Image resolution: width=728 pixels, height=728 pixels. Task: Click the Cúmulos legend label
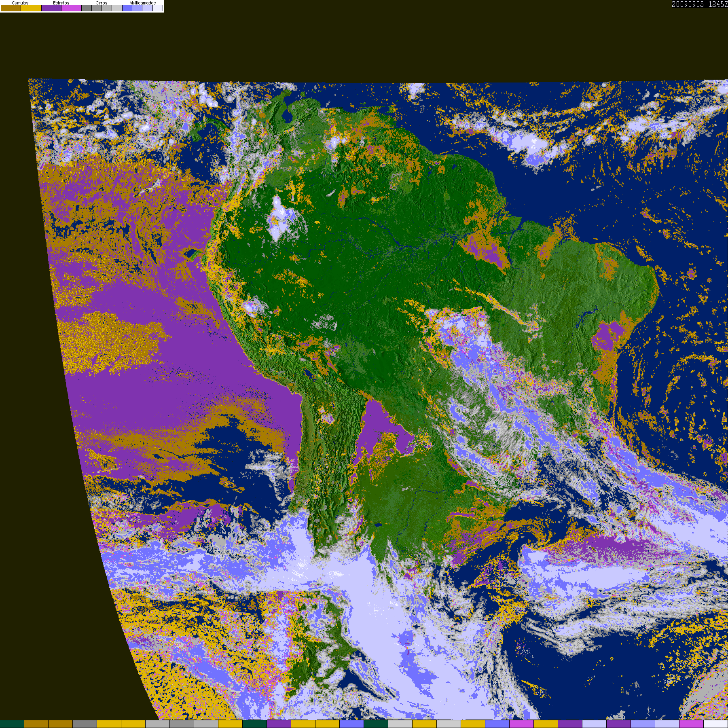20,3
